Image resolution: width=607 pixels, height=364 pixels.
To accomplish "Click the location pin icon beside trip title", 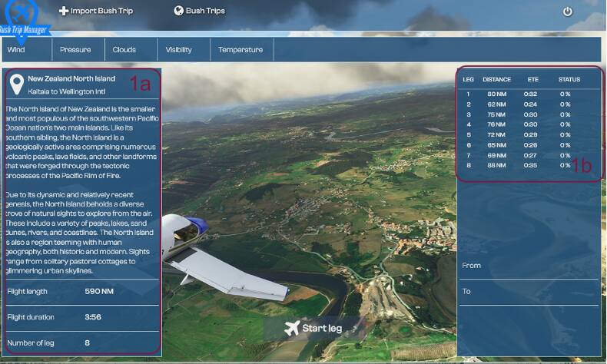I will (17, 84).
